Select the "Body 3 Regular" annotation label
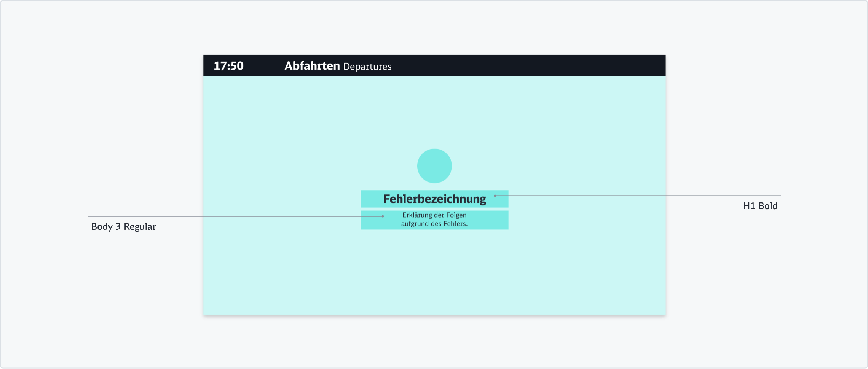The height and width of the screenshot is (369, 868). pyautogui.click(x=123, y=227)
